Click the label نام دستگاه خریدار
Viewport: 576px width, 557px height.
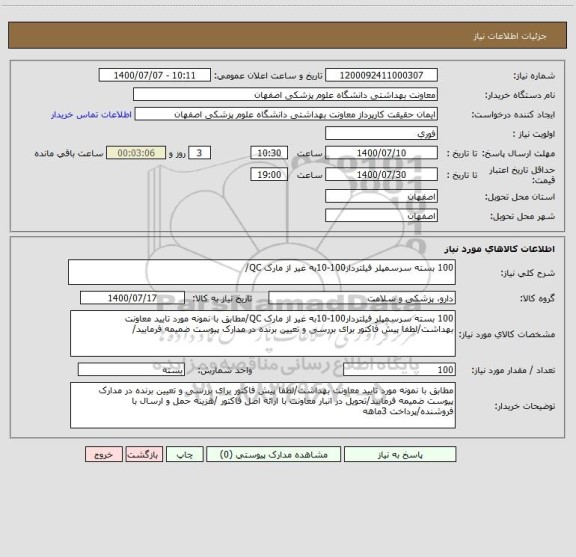point(520,95)
